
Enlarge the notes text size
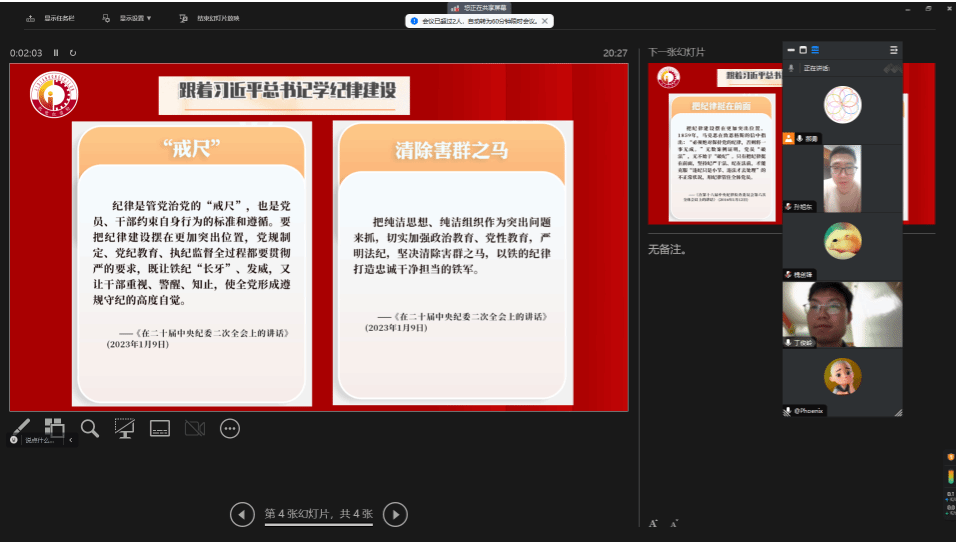[x=653, y=523]
